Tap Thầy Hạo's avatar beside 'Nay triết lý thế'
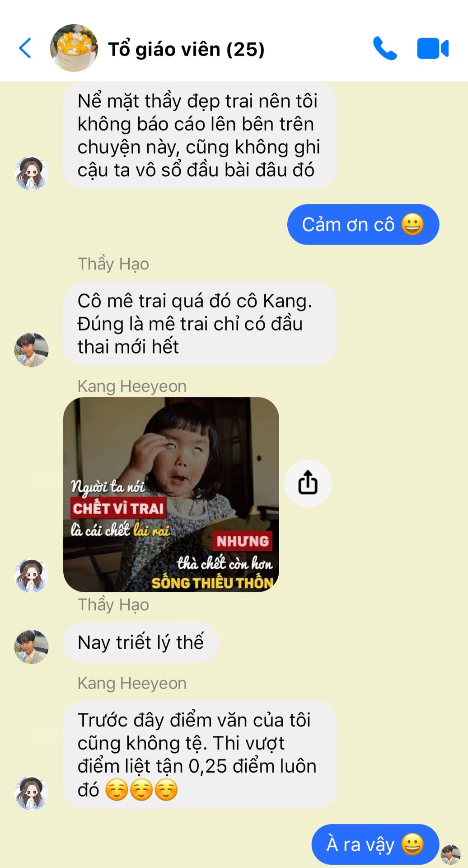468x868 pixels. coord(31,647)
